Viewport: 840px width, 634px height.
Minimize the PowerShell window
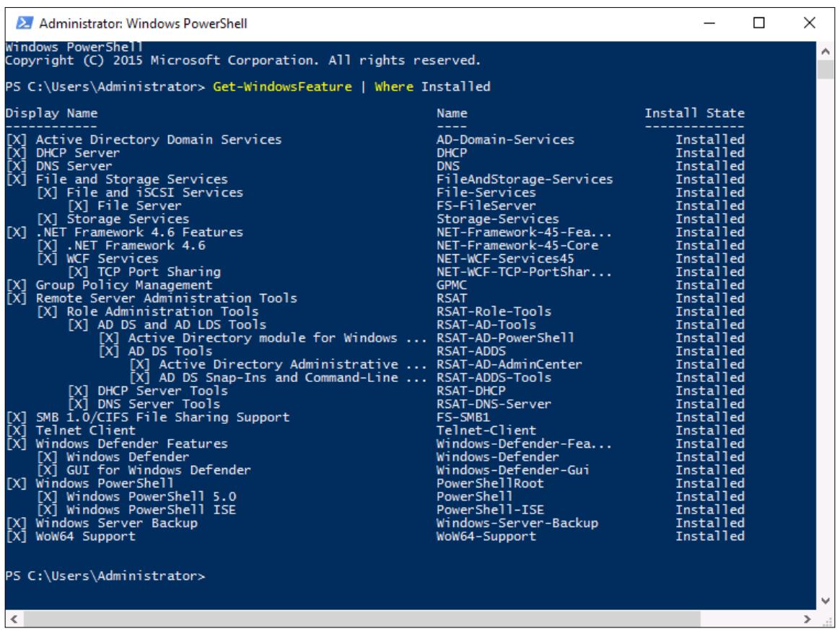(x=709, y=23)
